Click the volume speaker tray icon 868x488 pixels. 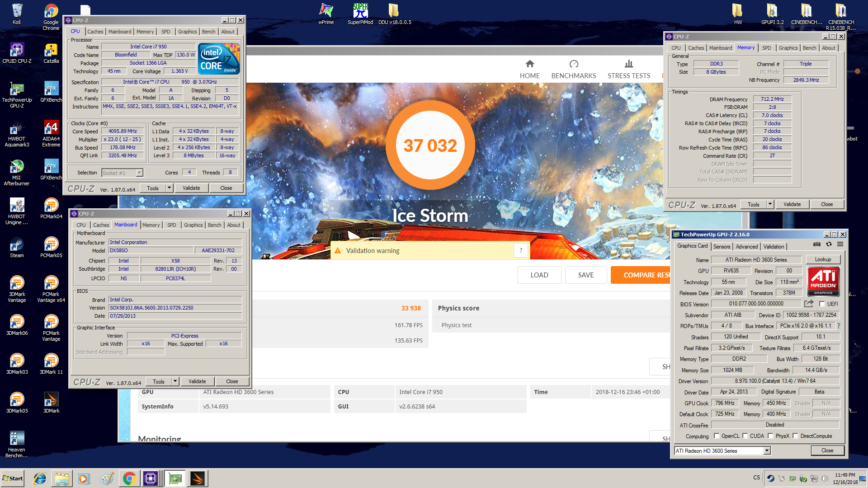pyautogui.click(x=825, y=479)
